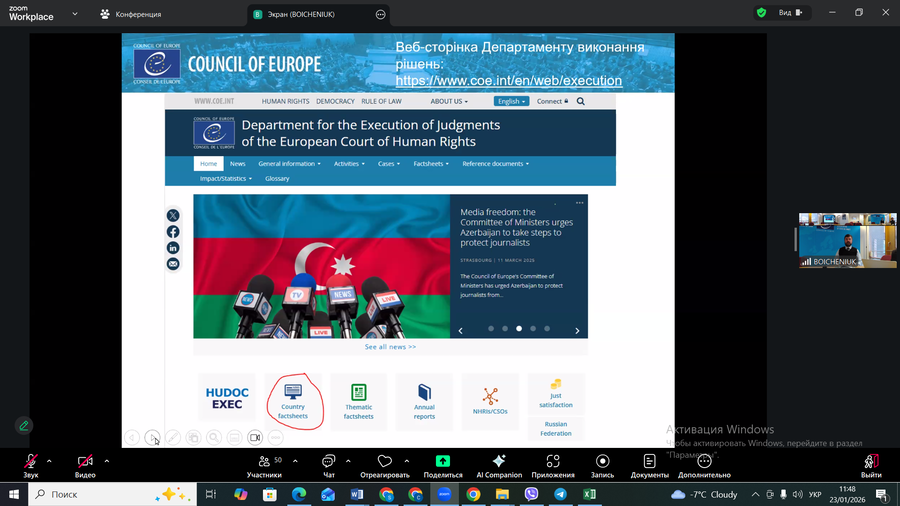This screenshot has width=900, height=506.
Task: Click the green Поделиться share screen button
Action: (443, 462)
